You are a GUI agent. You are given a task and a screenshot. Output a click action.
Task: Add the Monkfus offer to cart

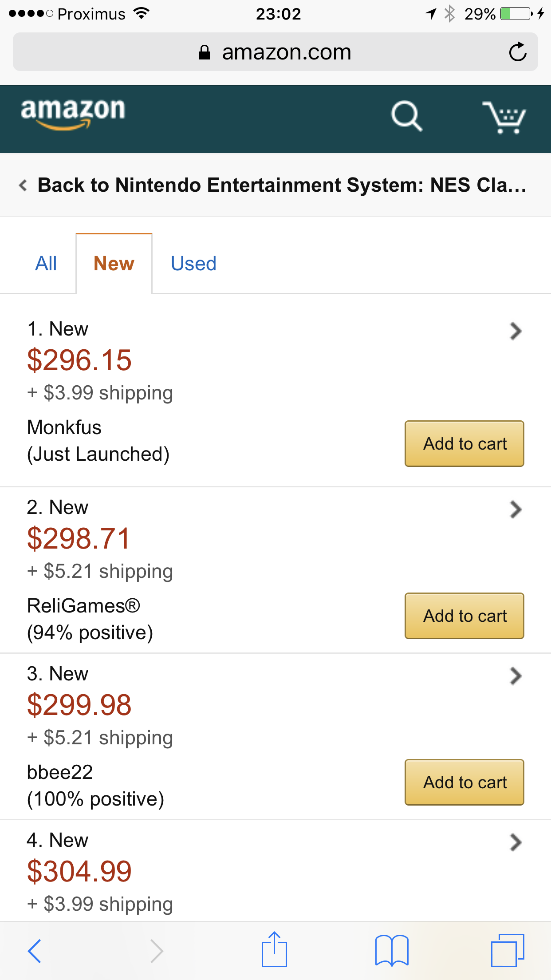pyautogui.click(x=464, y=444)
